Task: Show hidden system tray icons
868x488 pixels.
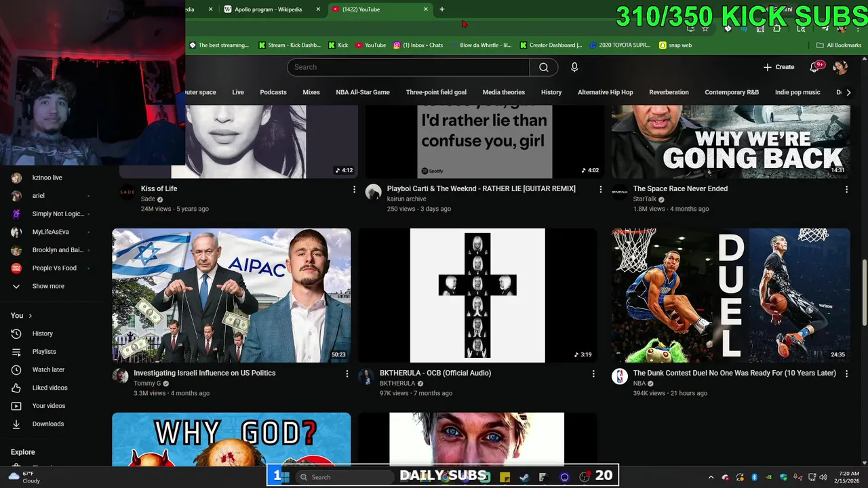Action: point(711,477)
